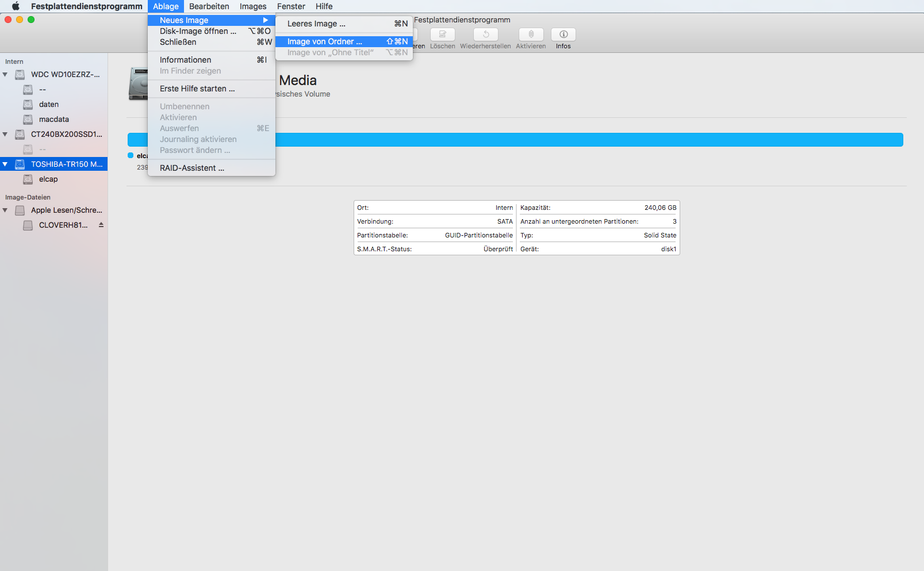The width and height of the screenshot is (924, 571).
Task: Collapse the TOSHIBA-TR150 disk tree
Action: click(5, 164)
